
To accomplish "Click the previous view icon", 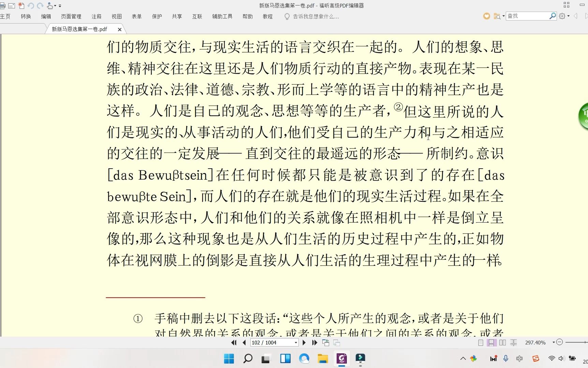I will pos(326,342).
